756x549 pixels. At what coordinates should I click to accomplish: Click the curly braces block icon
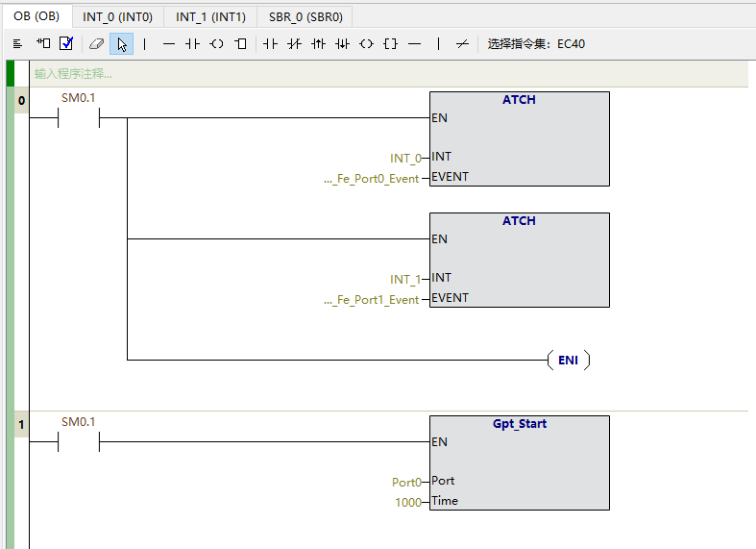(x=390, y=43)
